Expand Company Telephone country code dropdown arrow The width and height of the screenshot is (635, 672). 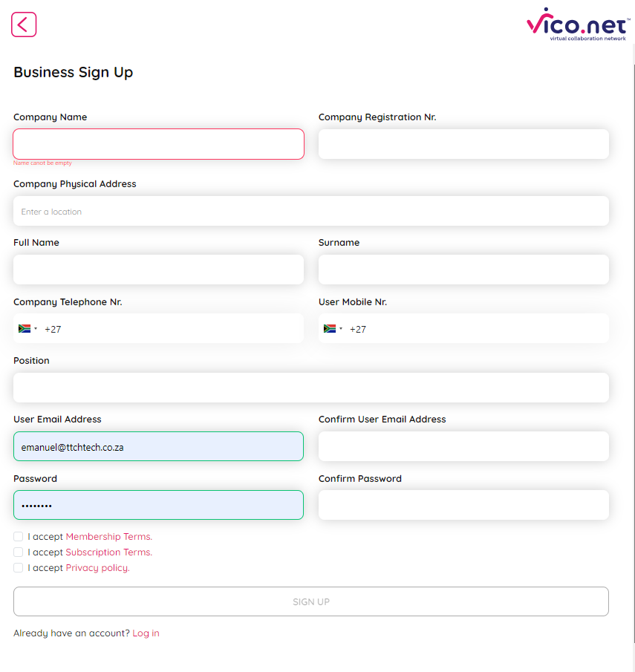36,329
